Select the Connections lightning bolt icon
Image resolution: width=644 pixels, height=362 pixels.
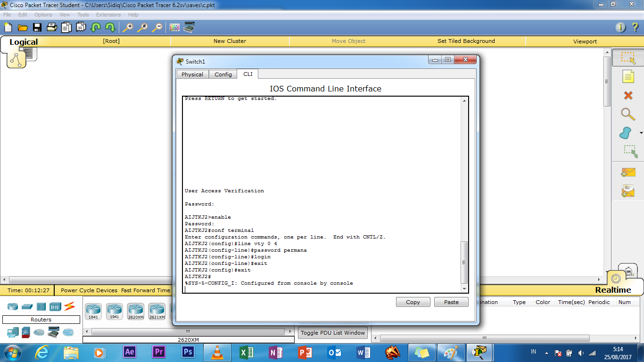(70, 306)
